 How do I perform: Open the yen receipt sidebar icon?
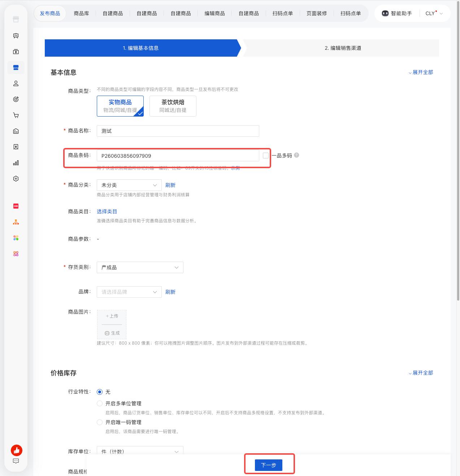(16, 147)
